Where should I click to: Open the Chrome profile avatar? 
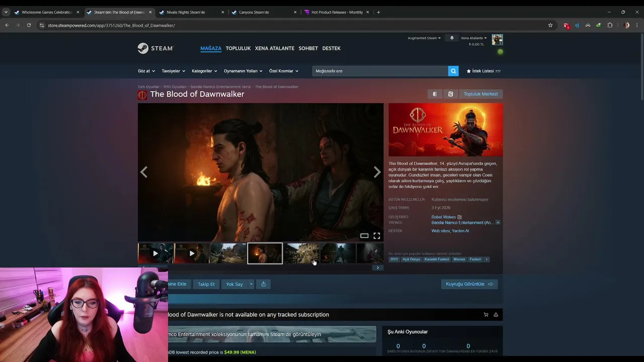pos(626,25)
